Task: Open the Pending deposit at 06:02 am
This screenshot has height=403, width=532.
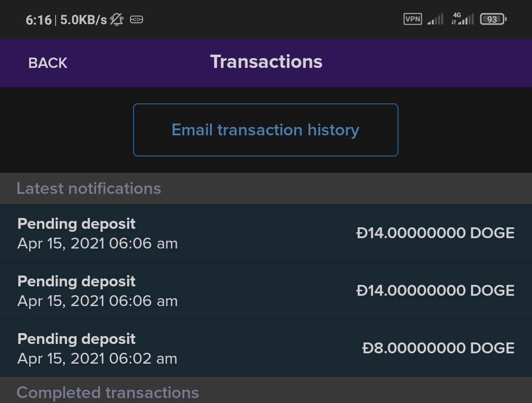Action: click(x=266, y=348)
